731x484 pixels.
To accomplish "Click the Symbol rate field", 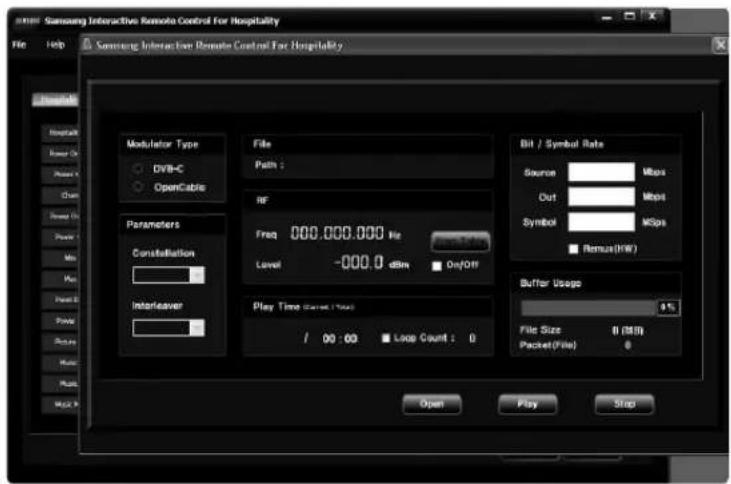I will 601,222.
